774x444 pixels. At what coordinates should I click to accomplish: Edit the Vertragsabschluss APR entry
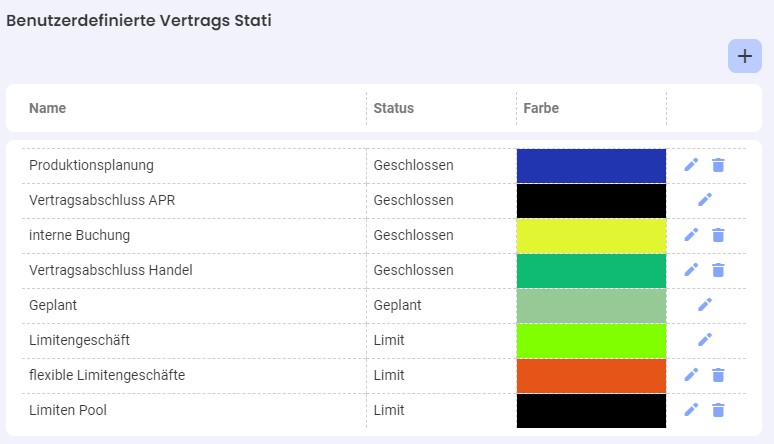click(705, 200)
